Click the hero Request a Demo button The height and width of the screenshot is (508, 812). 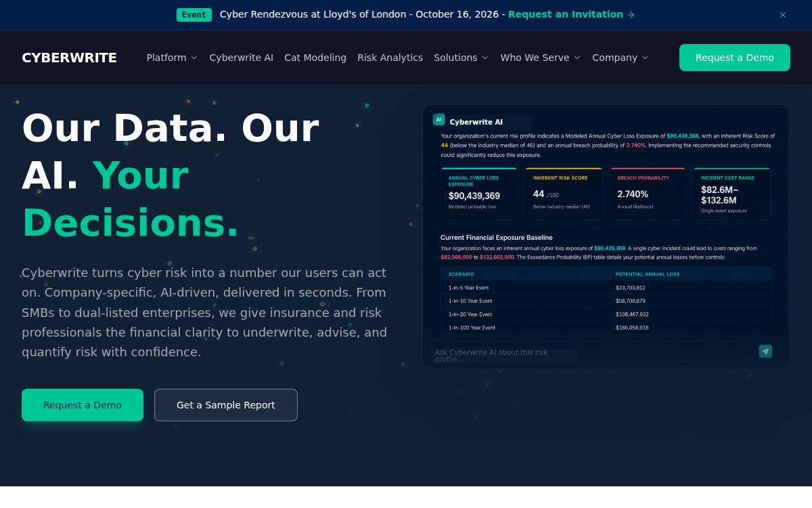point(83,405)
